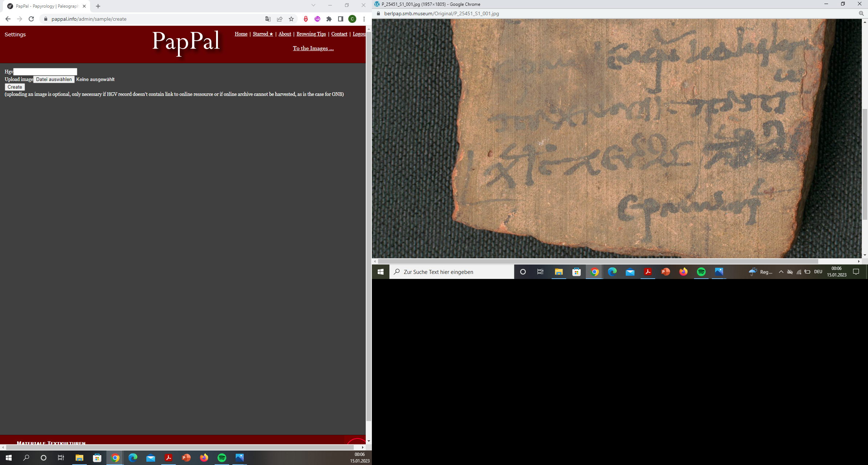Open the battery icon in system tray

click(808, 272)
